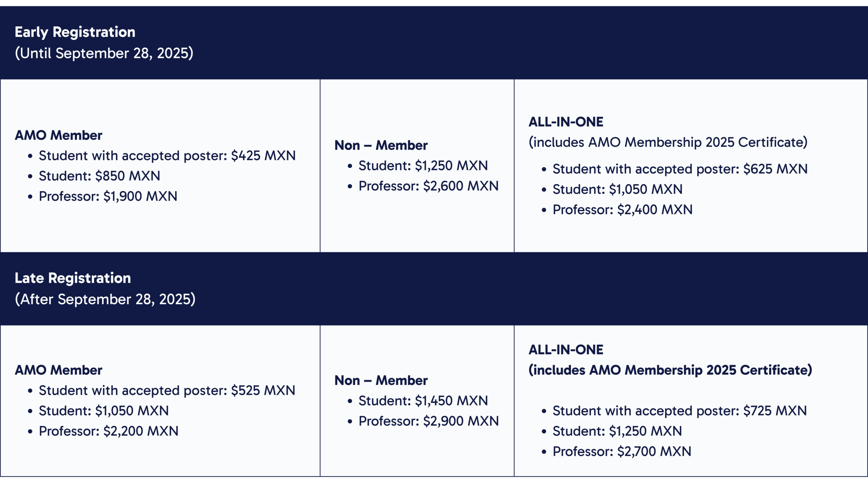Click the Until September 28, 2025 text
Image resolution: width=868 pixels, height=483 pixels.
point(104,53)
